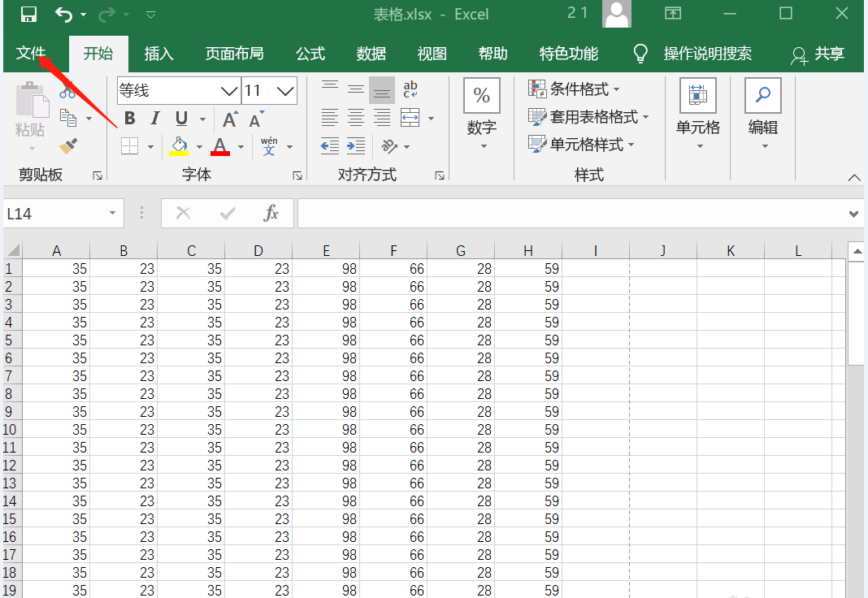Screen dimensions: 868x598
Task: Click the 操作说明搜索 search box
Action: (x=707, y=54)
